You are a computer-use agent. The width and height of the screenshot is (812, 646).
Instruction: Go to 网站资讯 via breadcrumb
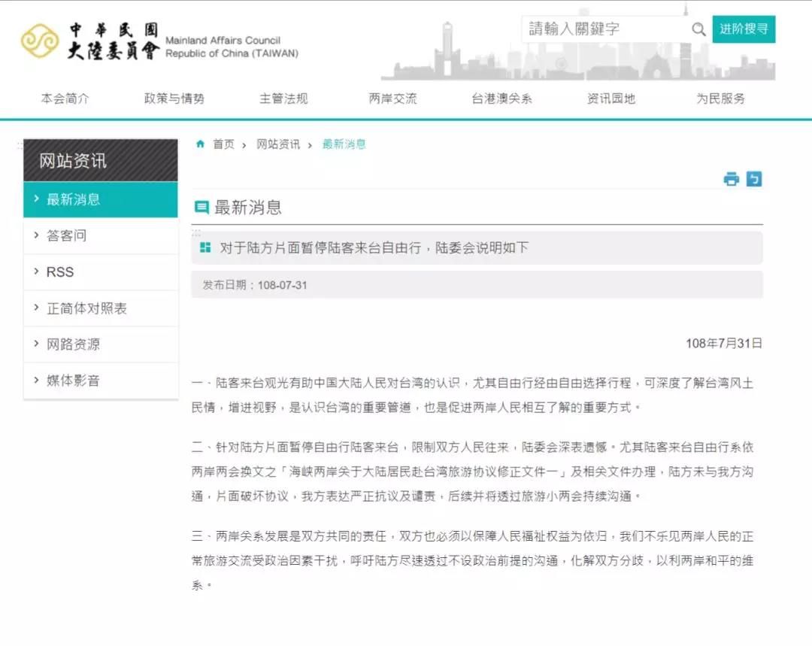[278, 144]
